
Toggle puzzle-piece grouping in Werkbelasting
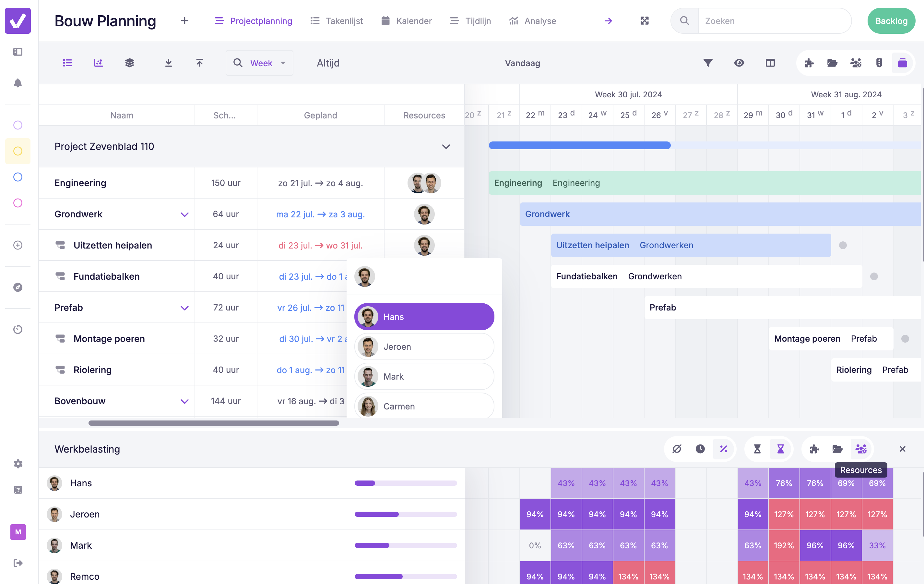(x=814, y=449)
